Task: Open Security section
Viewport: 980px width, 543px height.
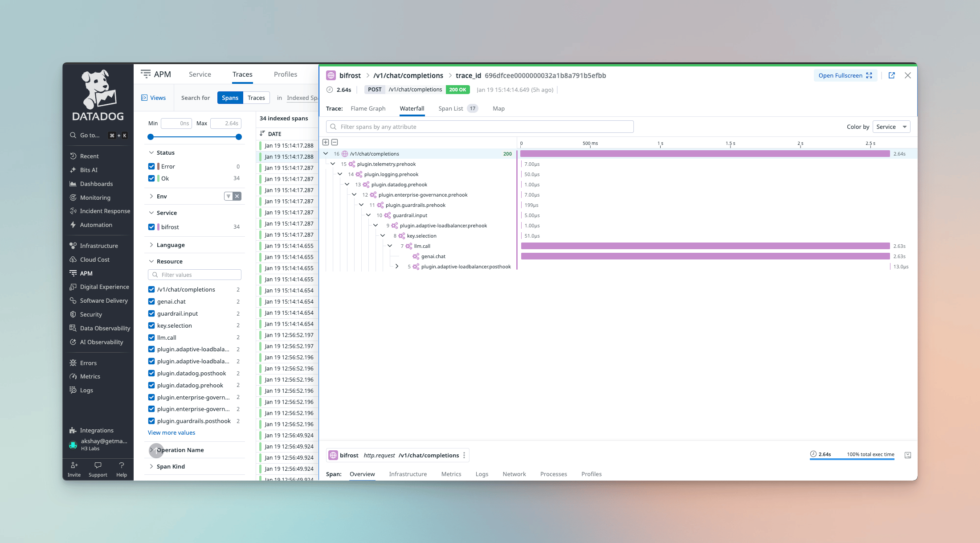Action: click(x=91, y=314)
